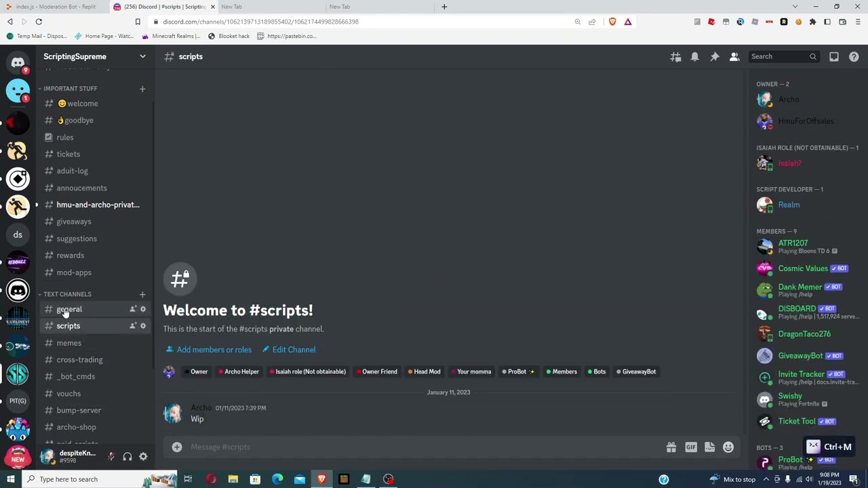Click Add members or roles link
The width and height of the screenshot is (868, 488).
208,350
